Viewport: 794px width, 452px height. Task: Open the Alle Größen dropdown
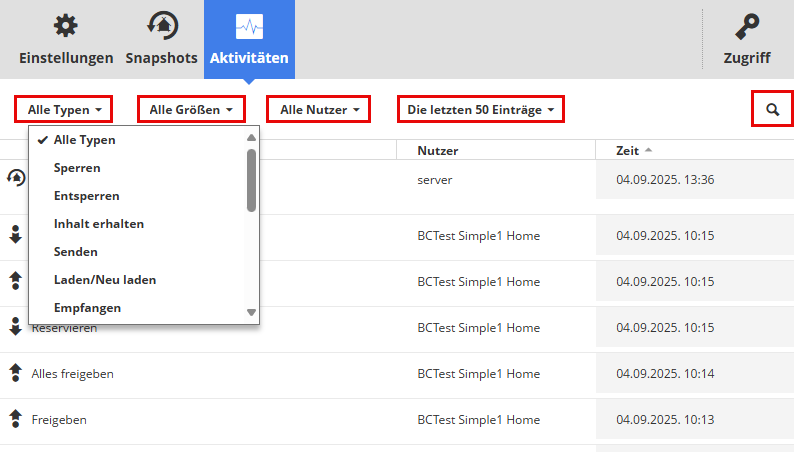point(191,108)
